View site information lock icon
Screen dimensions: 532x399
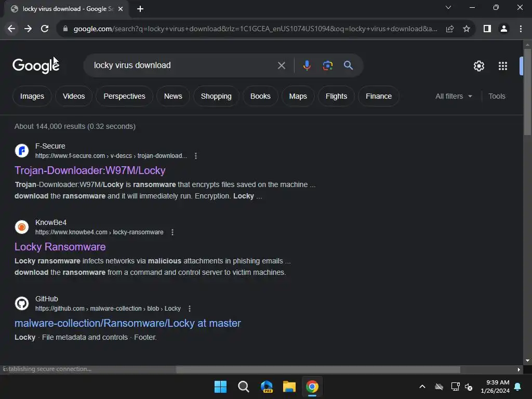(x=65, y=29)
